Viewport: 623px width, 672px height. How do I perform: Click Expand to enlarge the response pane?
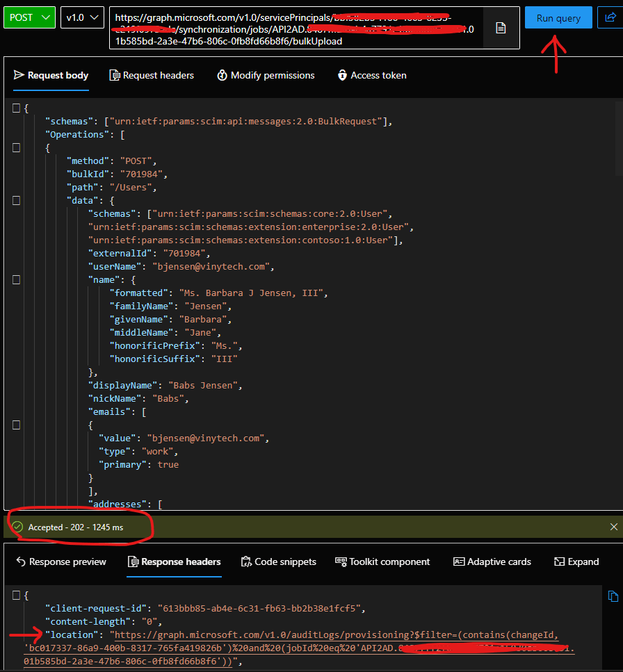pyautogui.click(x=576, y=562)
